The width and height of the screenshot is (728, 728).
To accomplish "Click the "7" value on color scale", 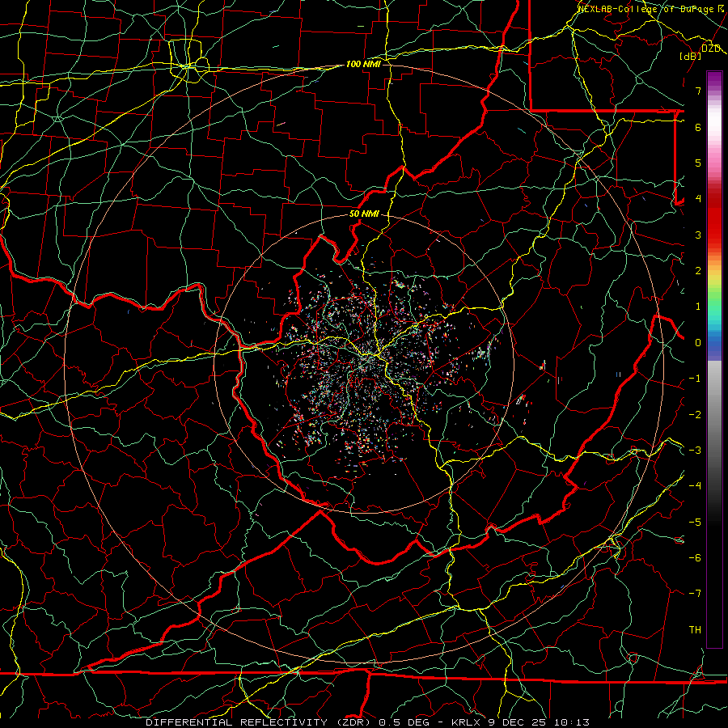I will [698, 91].
